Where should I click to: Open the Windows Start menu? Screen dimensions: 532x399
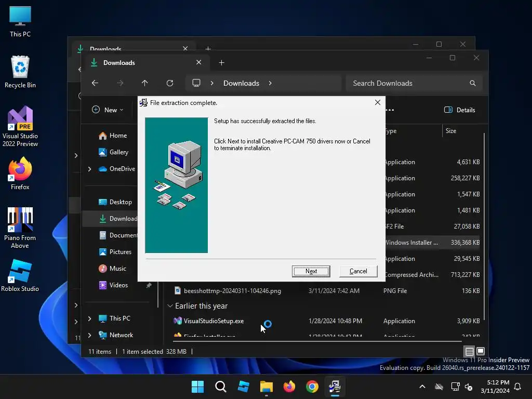(x=198, y=387)
